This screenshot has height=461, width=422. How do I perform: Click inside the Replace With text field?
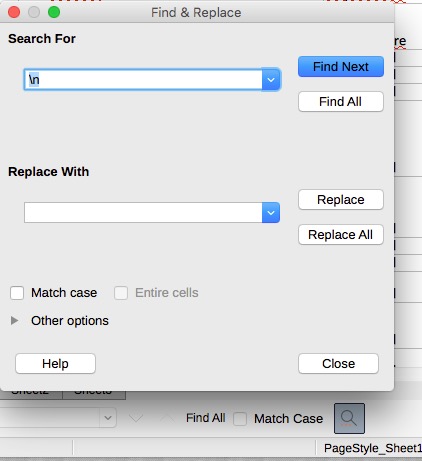coord(143,212)
